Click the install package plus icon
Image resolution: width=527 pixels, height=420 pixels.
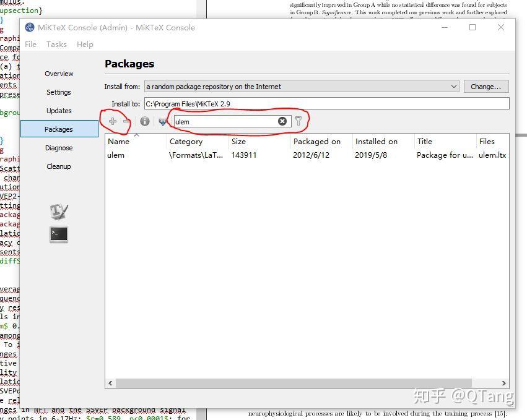pyautogui.click(x=113, y=121)
